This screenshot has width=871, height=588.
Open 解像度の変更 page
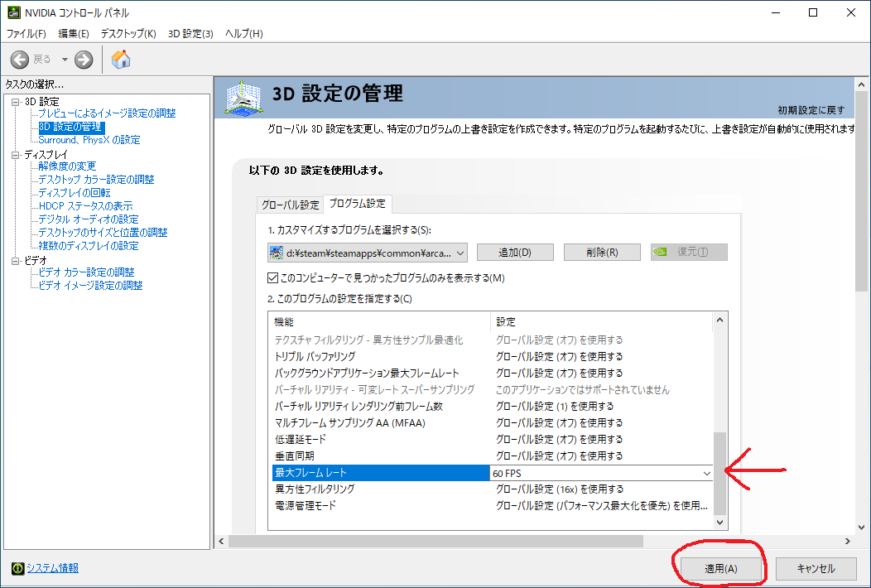click(x=67, y=166)
